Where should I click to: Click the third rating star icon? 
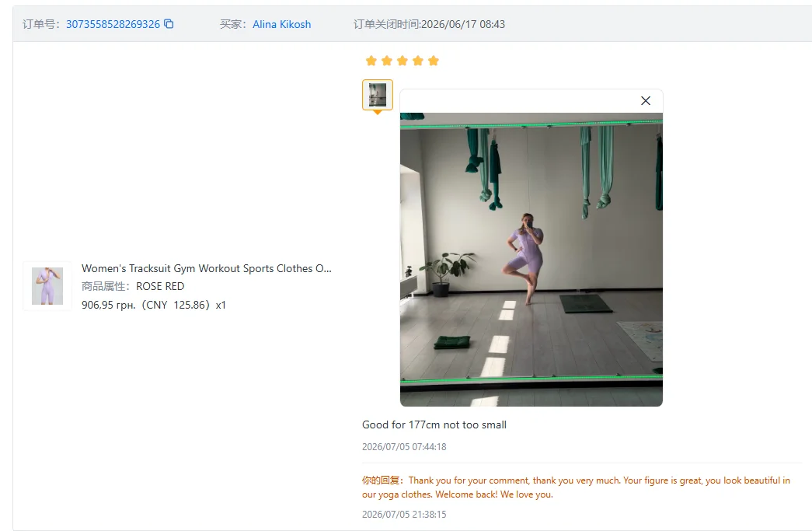[403, 61]
